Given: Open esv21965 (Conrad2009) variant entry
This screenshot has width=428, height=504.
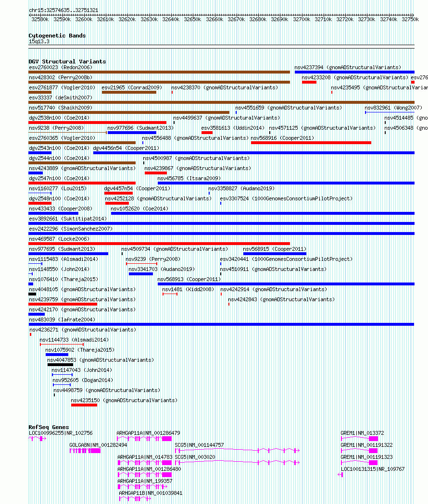Looking at the screenshot, I should [132, 87].
